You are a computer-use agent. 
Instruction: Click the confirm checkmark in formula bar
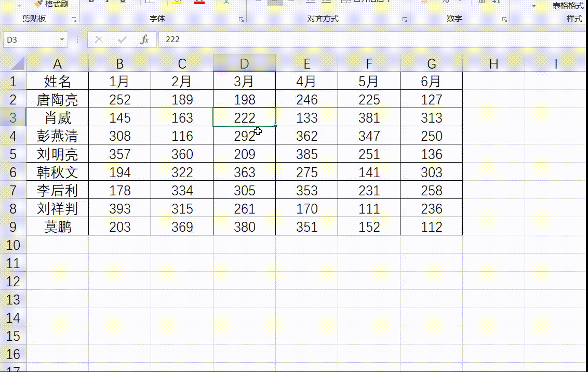tap(122, 39)
